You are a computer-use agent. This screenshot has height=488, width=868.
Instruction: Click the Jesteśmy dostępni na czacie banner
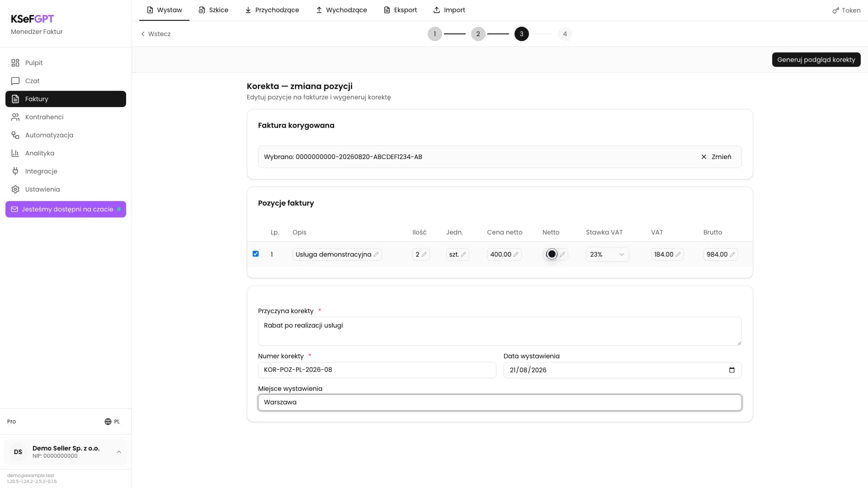click(x=66, y=209)
